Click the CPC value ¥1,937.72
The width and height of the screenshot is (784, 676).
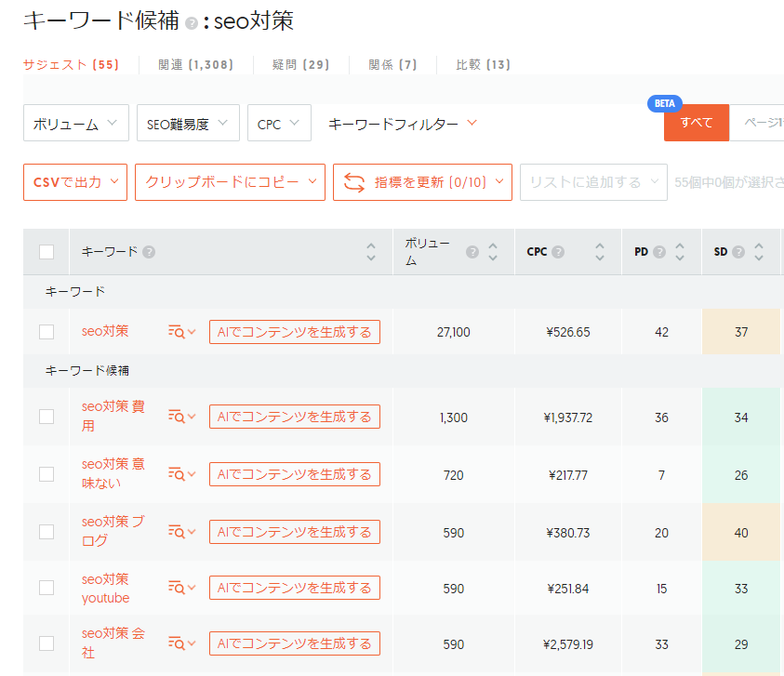coord(568,418)
